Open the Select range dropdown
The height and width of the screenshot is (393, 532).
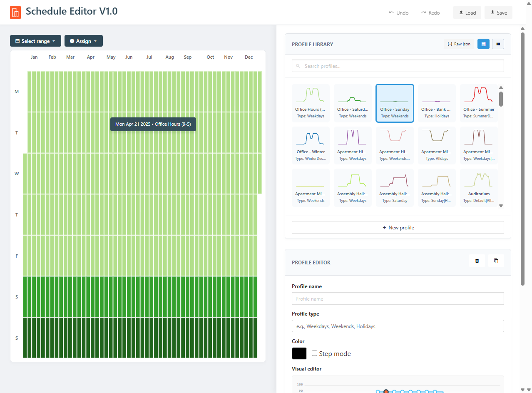[35, 41]
